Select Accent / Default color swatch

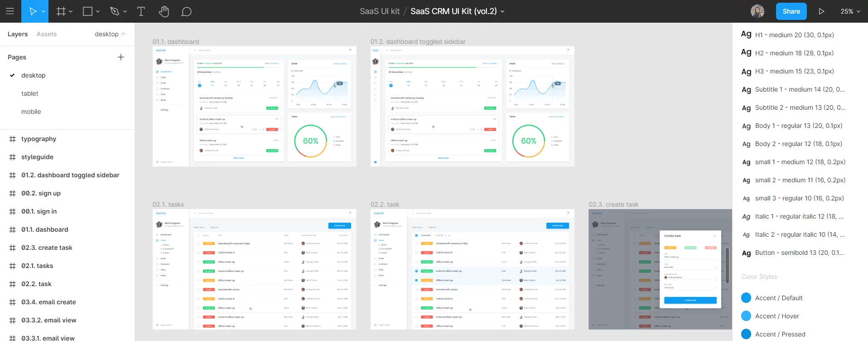746,298
